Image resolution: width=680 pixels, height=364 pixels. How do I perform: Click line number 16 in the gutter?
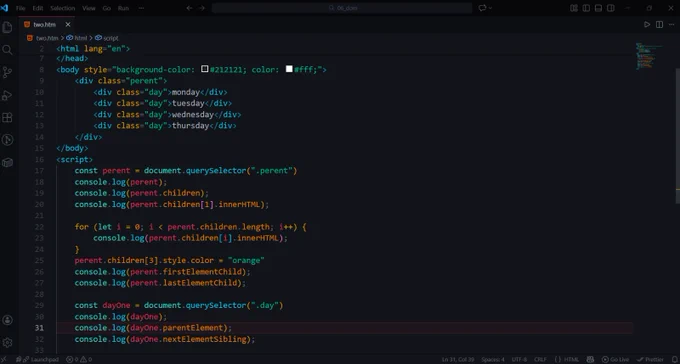pyautogui.click(x=39, y=160)
